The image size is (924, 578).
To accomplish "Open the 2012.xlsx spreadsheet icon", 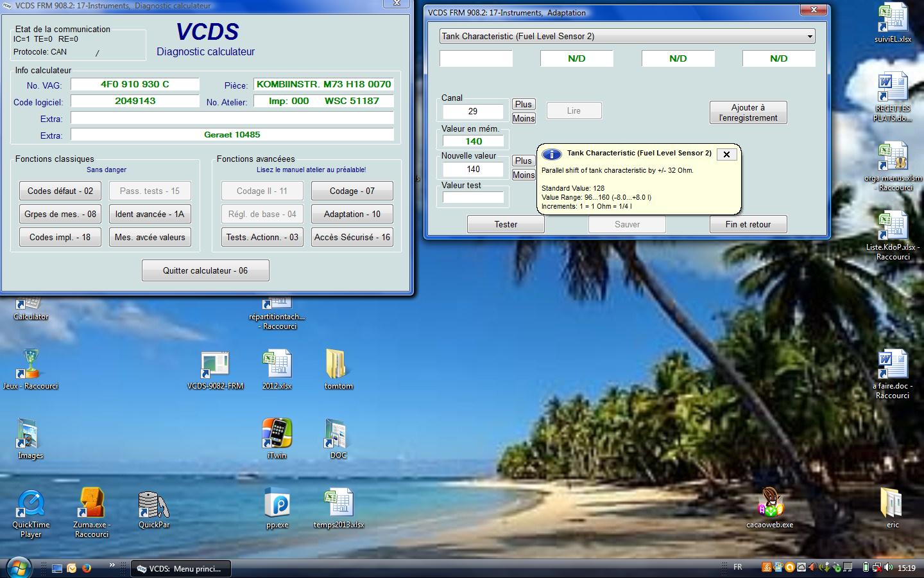I will pos(277,366).
